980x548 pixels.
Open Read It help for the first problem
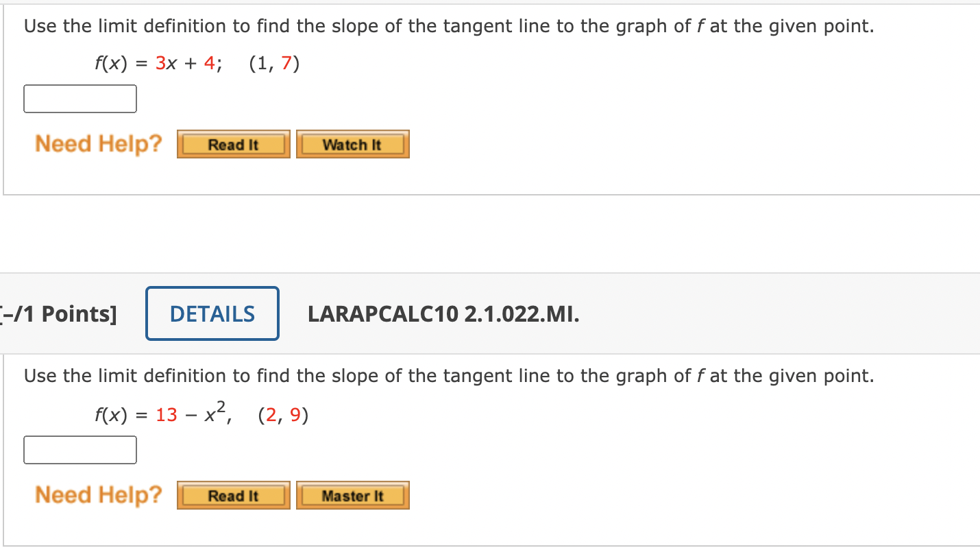[x=233, y=144]
